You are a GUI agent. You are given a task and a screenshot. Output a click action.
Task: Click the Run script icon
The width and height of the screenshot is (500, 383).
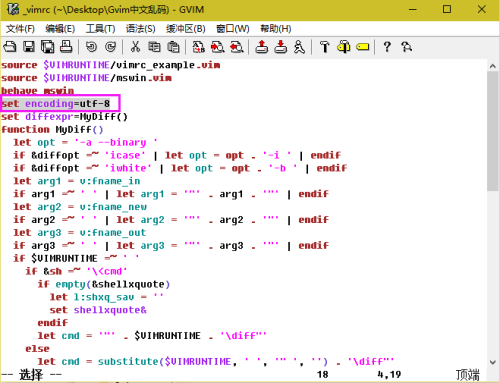pos(299,47)
